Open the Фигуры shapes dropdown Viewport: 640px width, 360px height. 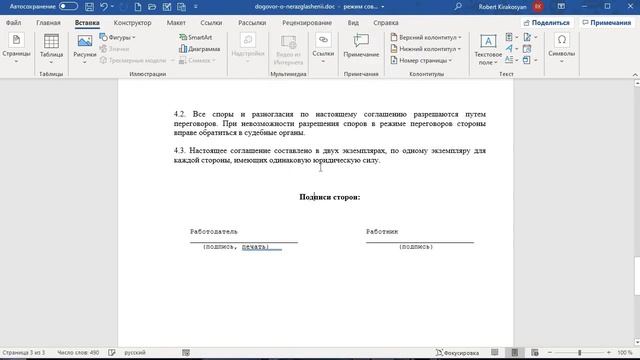pos(118,38)
